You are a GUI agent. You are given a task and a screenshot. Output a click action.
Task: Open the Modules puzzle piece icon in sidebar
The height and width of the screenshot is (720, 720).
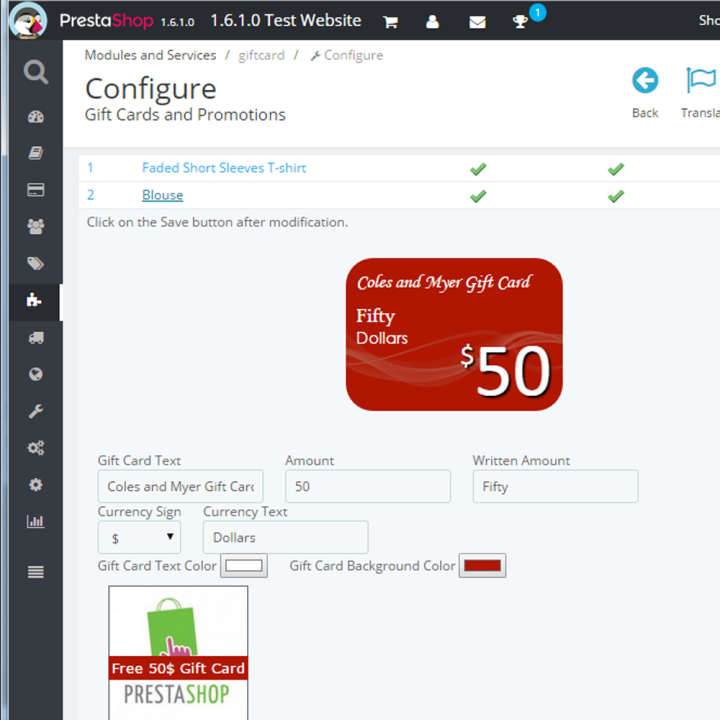[x=34, y=300]
